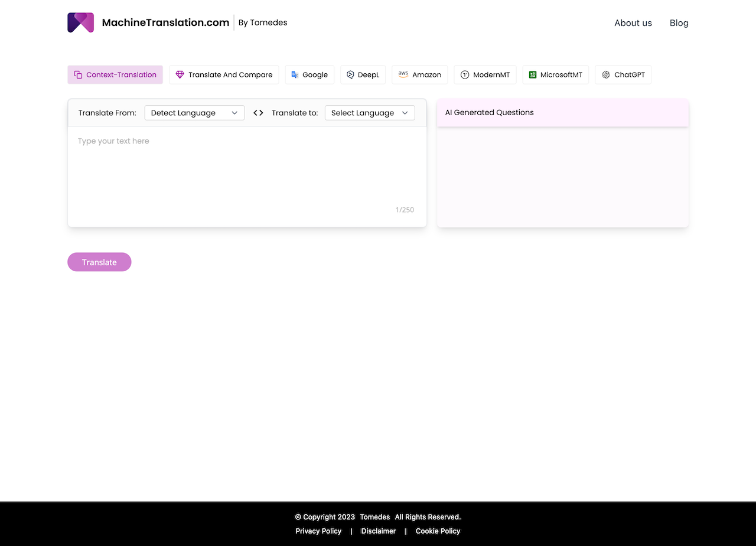Click the Amazon AWS engine icon
Image resolution: width=756 pixels, height=546 pixels.
pos(403,74)
